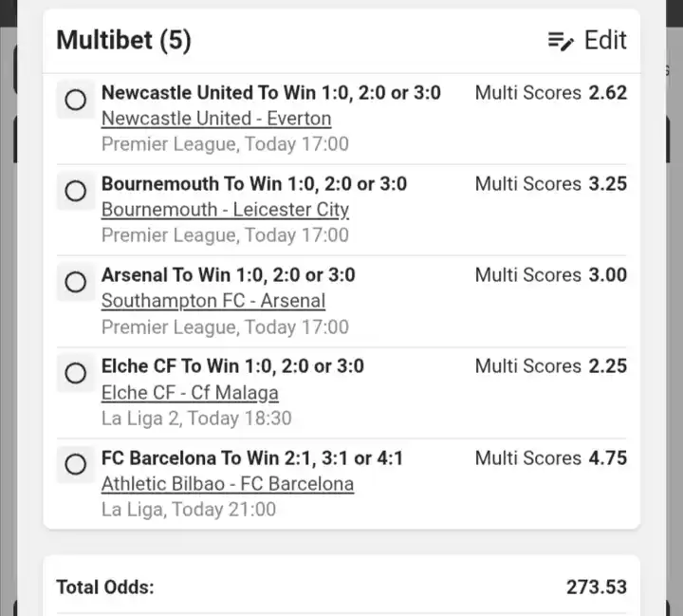Open the Bournemouth - Leicester City match link

225,210
